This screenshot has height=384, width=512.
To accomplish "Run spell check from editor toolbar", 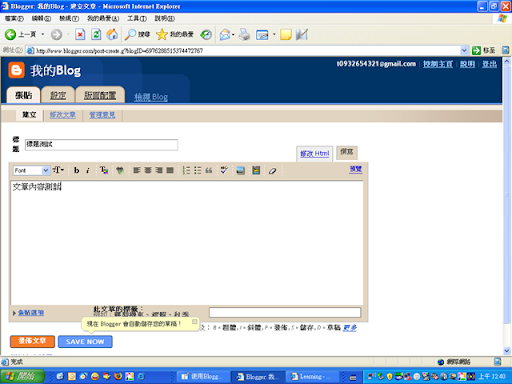I will click(224, 170).
